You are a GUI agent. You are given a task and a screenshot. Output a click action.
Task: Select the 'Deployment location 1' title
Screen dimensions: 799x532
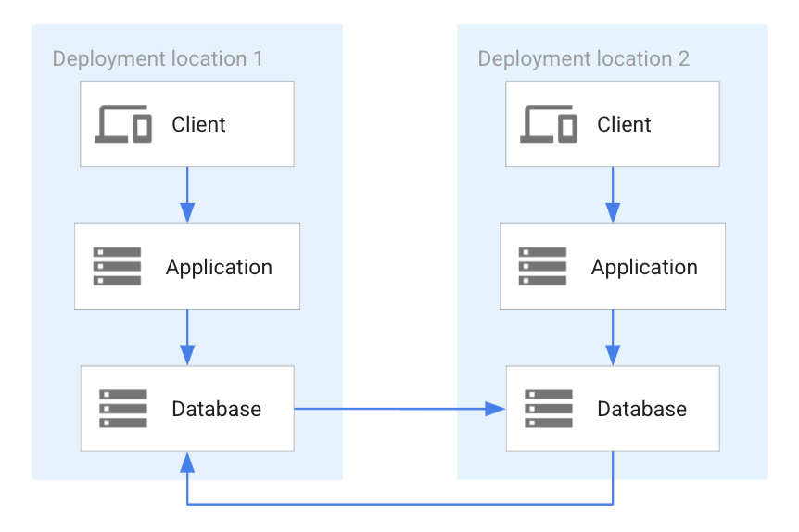coord(158,59)
